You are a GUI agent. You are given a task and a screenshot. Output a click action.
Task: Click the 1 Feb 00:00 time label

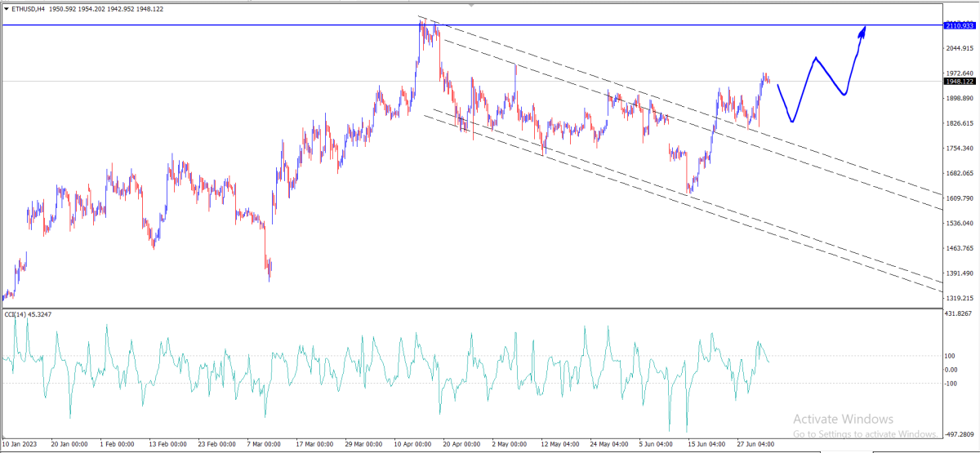click(x=117, y=445)
